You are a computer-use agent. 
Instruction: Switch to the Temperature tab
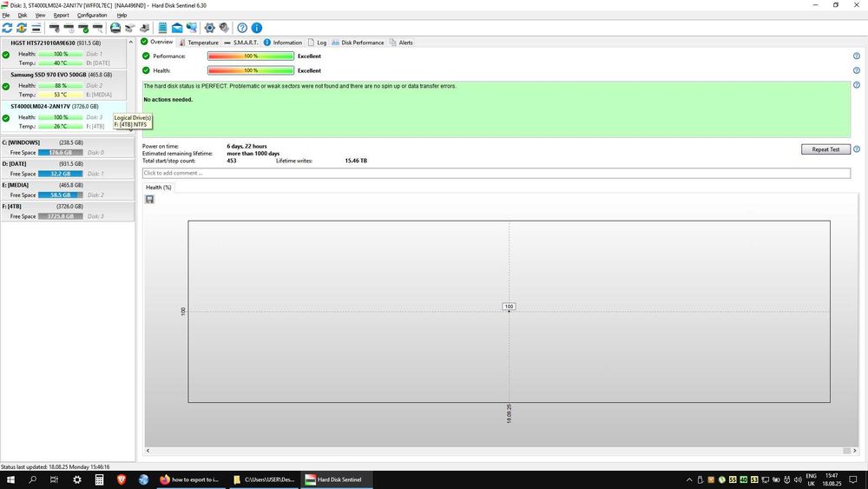pyautogui.click(x=199, y=43)
